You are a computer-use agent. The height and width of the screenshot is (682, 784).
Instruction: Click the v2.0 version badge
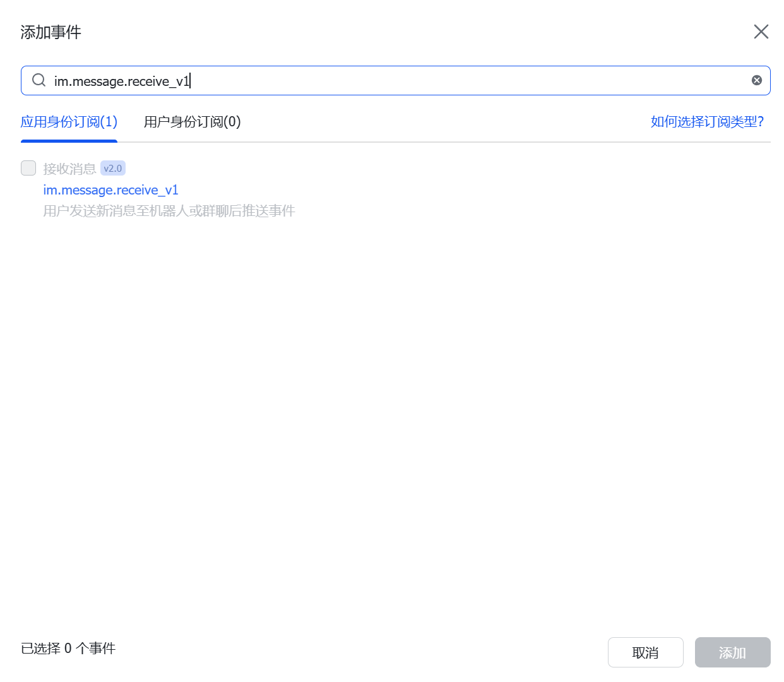[113, 168]
